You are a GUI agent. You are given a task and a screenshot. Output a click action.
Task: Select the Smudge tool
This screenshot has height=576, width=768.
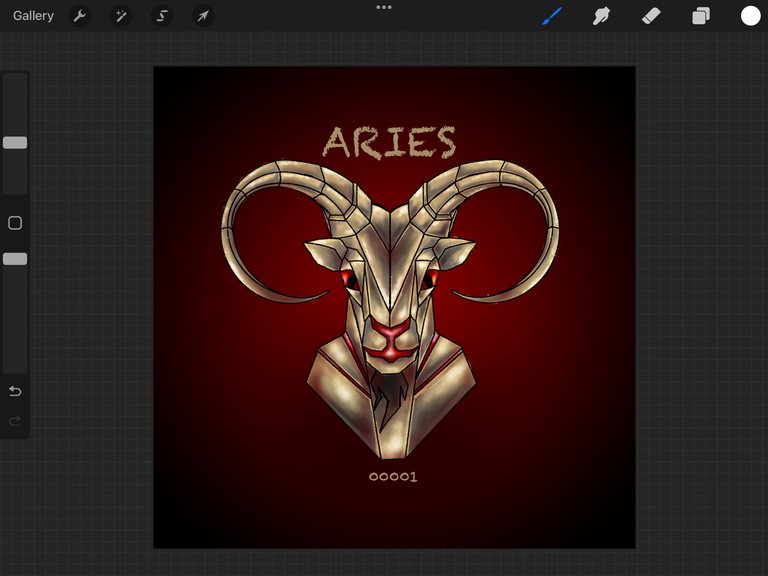point(601,16)
